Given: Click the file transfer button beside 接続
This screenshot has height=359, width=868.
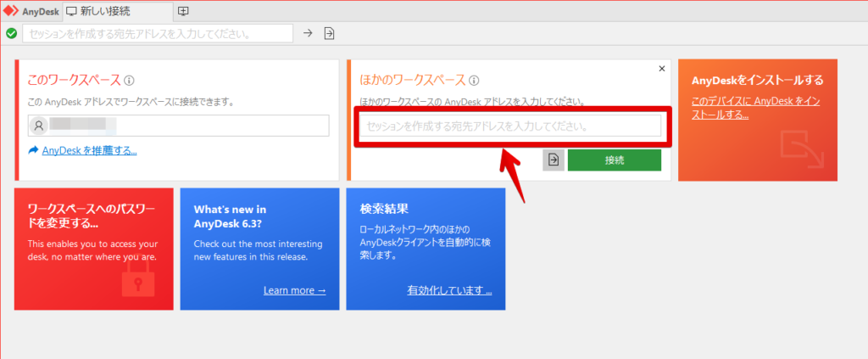Looking at the screenshot, I should (554, 160).
